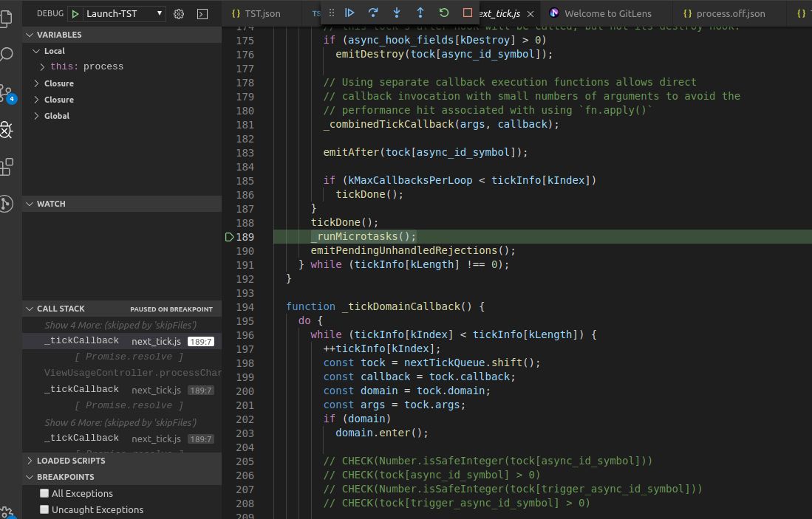Click the first Promise.resolve async label
This screenshot has height=519, width=812.
click(x=129, y=357)
